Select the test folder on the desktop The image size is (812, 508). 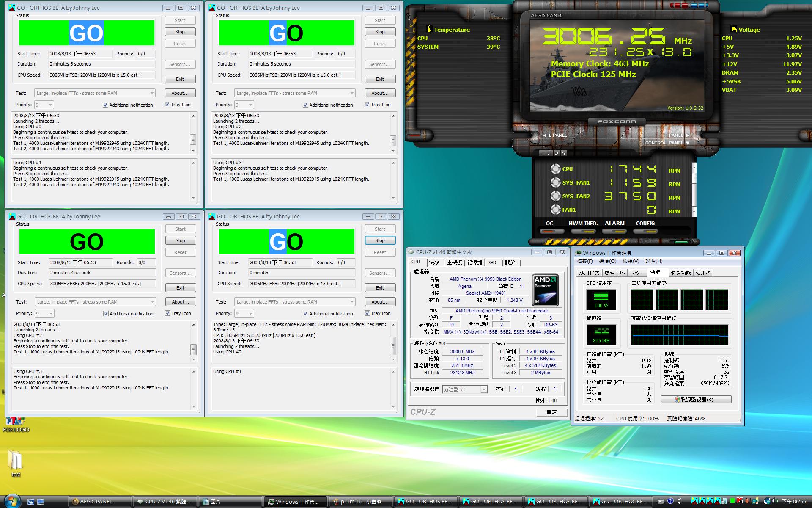pos(15,463)
